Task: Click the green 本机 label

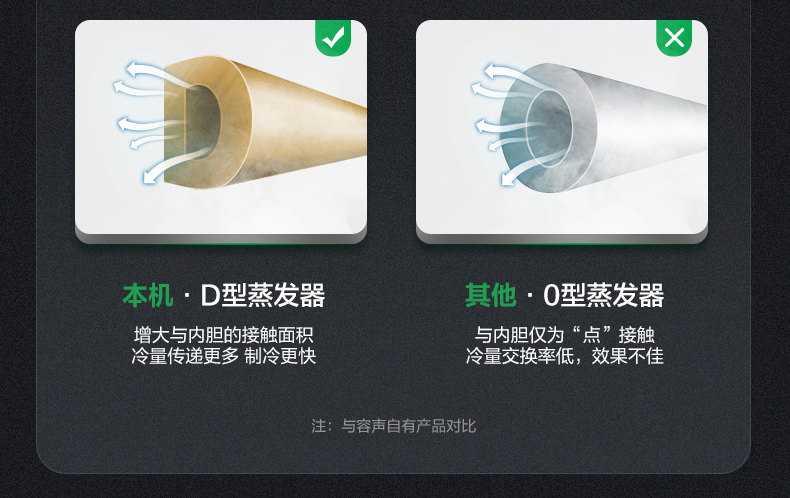Action: (148, 295)
